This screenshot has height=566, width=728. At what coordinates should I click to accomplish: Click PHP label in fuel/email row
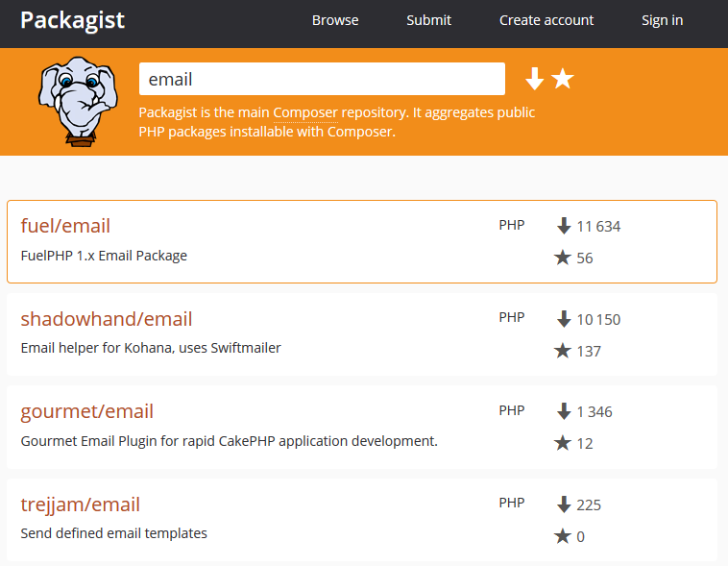click(x=512, y=225)
